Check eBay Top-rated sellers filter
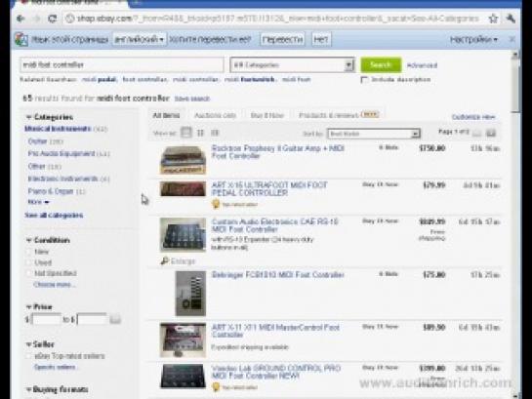The width and height of the screenshot is (532, 399). coord(29,356)
